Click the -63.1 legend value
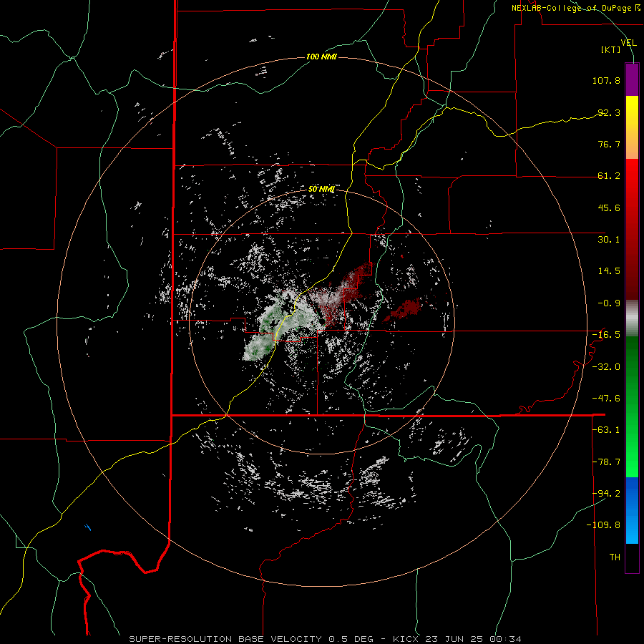Image resolution: width=644 pixels, height=644 pixels. [x=606, y=430]
